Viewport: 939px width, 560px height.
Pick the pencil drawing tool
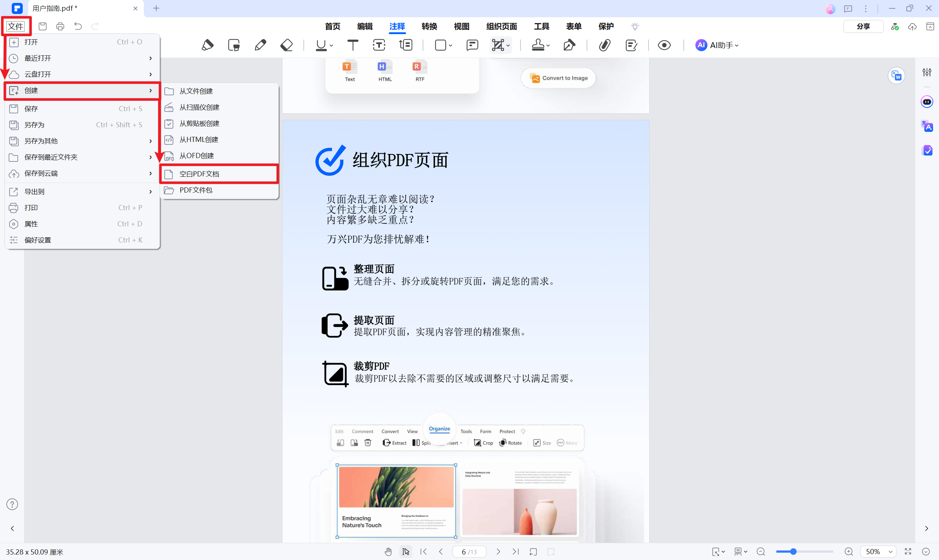pos(260,45)
